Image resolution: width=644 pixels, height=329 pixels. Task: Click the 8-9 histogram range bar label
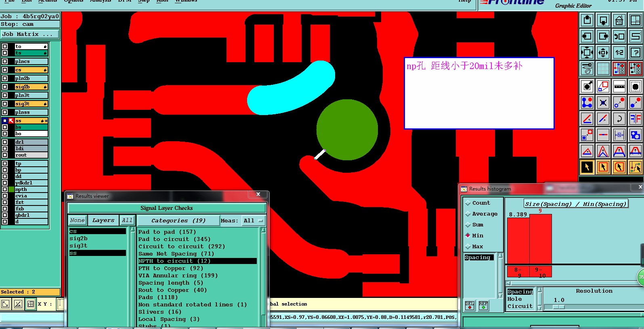[518, 272]
